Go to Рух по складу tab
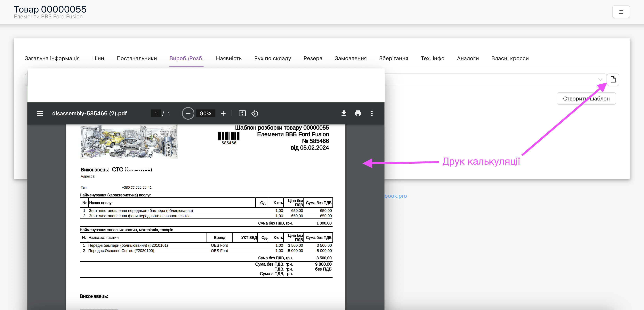644x310 pixels. click(x=272, y=58)
